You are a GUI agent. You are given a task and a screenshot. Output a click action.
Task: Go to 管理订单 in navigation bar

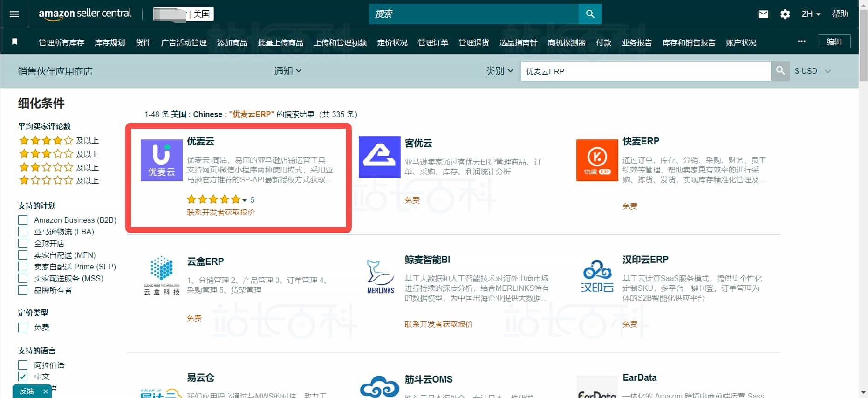(433, 42)
